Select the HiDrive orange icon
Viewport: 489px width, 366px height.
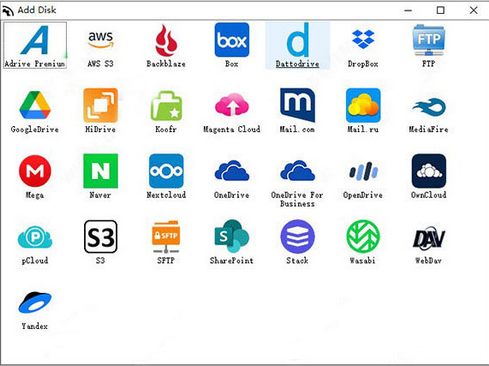pyautogui.click(x=100, y=105)
